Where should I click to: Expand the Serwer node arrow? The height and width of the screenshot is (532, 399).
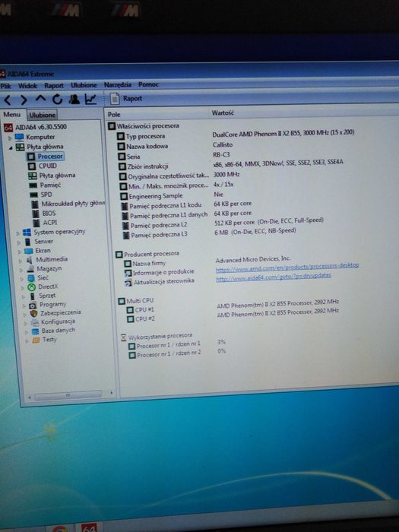[18, 242]
